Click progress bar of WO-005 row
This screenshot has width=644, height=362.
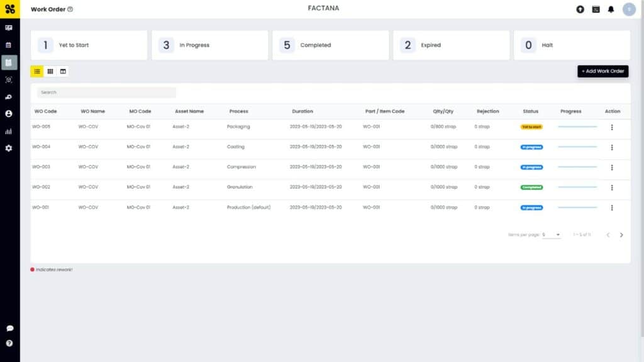[x=577, y=127]
